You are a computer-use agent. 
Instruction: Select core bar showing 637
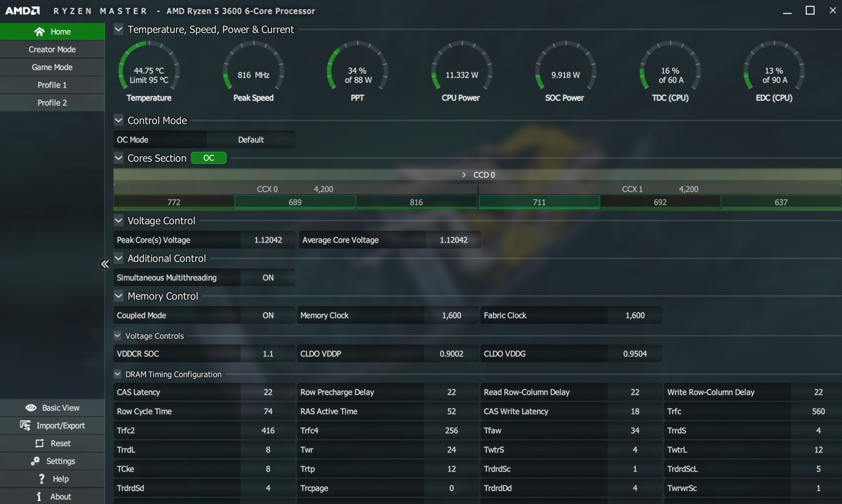click(x=781, y=202)
